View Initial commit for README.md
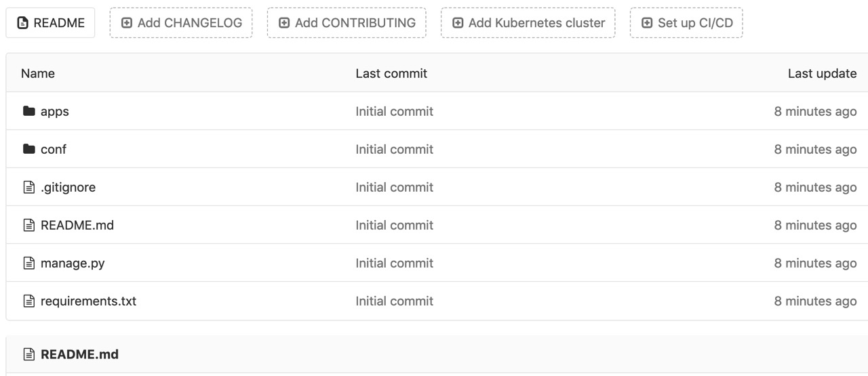This screenshot has height=376, width=868. click(x=394, y=225)
